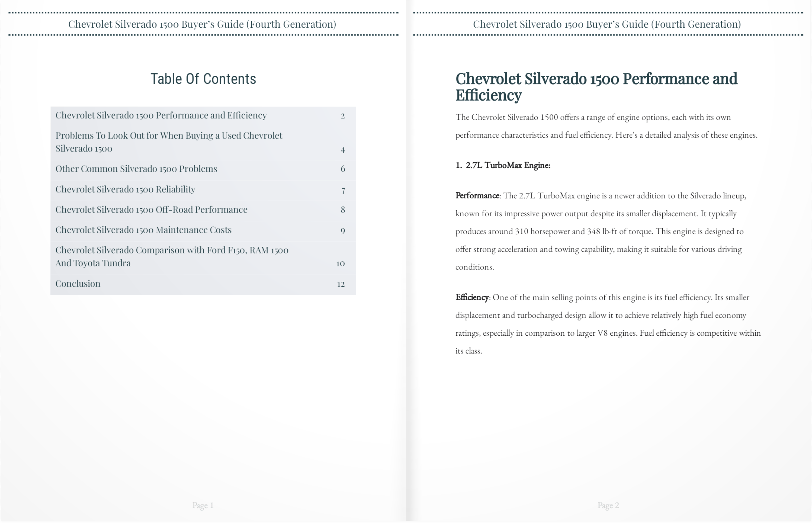Click the 'Table Of Contents' heading
The height and width of the screenshot is (523, 812).
[203, 79]
